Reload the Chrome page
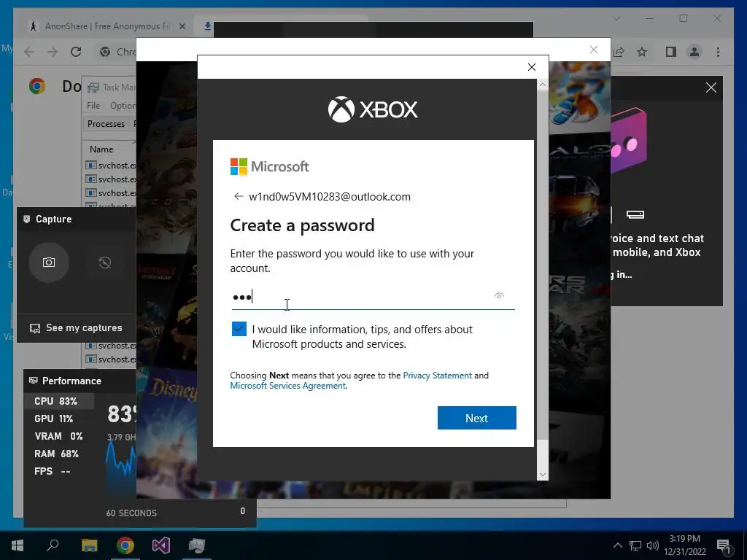This screenshot has height=560, width=747. tap(76, 52)
